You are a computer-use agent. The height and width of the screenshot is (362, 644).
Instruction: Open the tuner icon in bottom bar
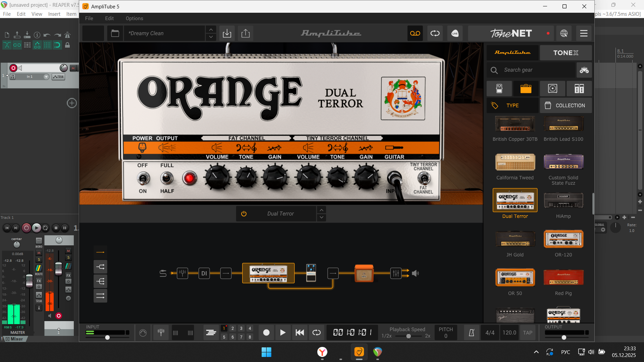pyautogui.click(x=161, y=333)
